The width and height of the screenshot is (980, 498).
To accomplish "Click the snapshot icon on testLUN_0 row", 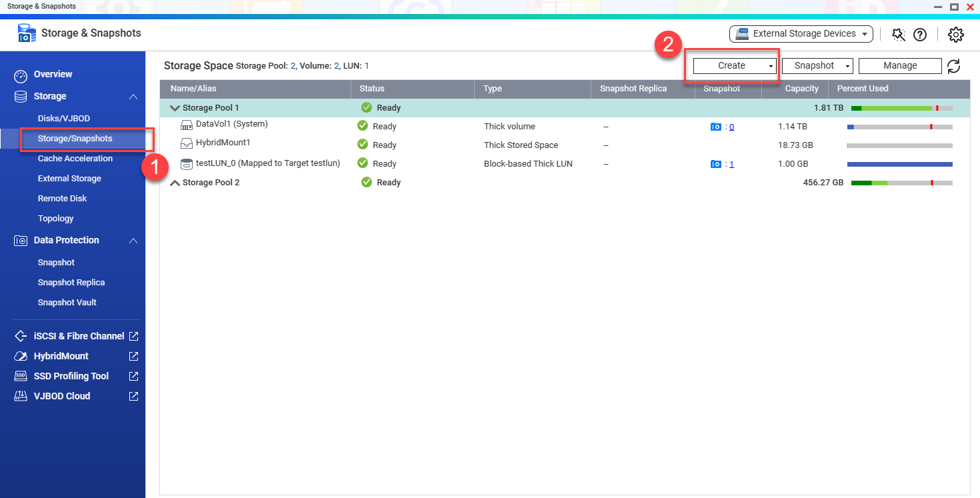I will coord(715,163).
